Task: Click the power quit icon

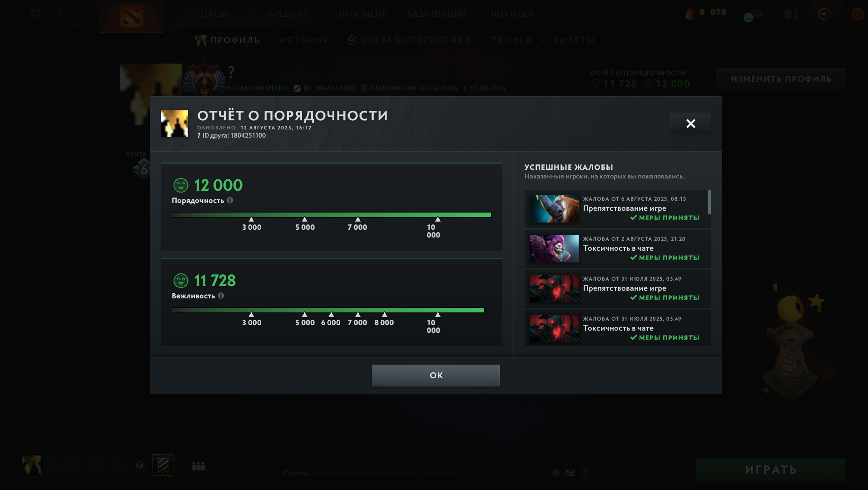Action: (858, 14)
